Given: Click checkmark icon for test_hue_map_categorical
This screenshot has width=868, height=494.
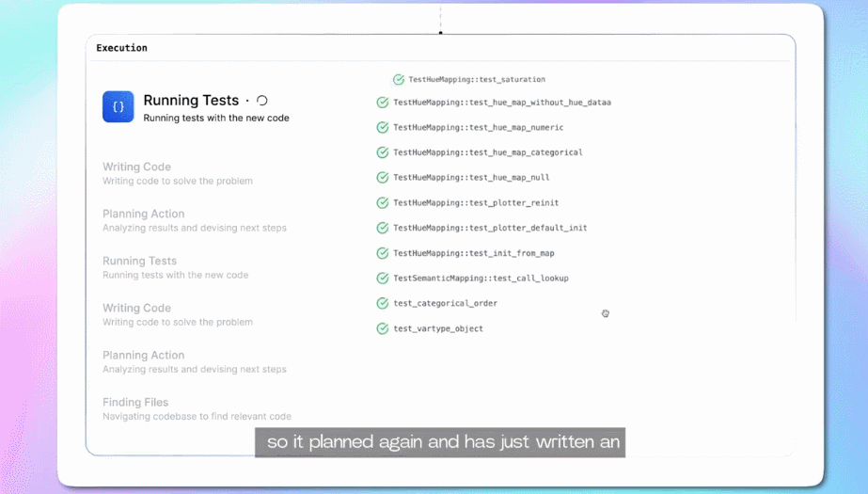Looking at the screenshot, I should click(x=383, y=152).
